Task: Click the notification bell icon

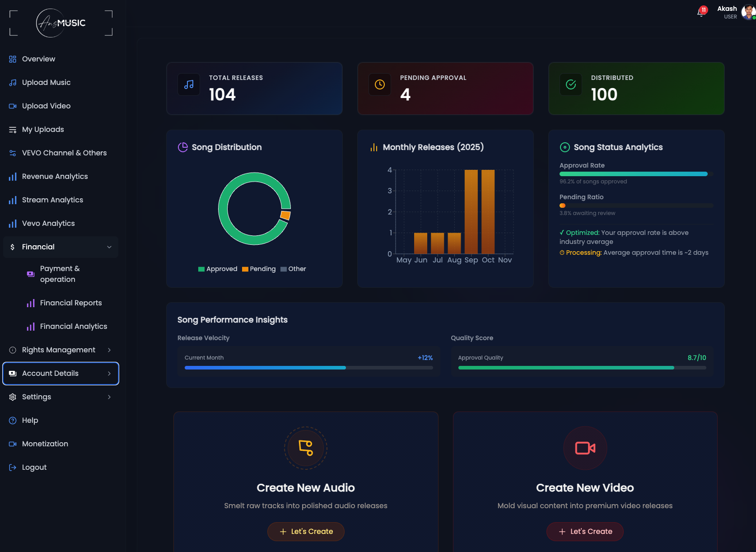Action: point(701,12)
